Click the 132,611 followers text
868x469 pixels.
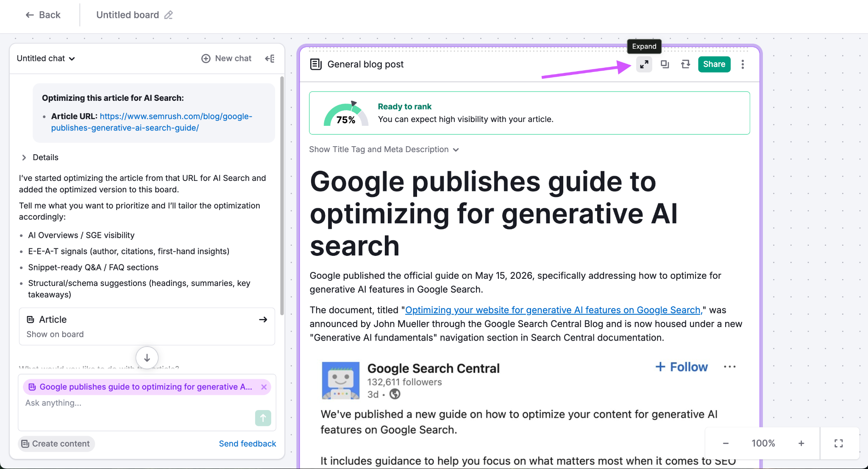(404, 382)
